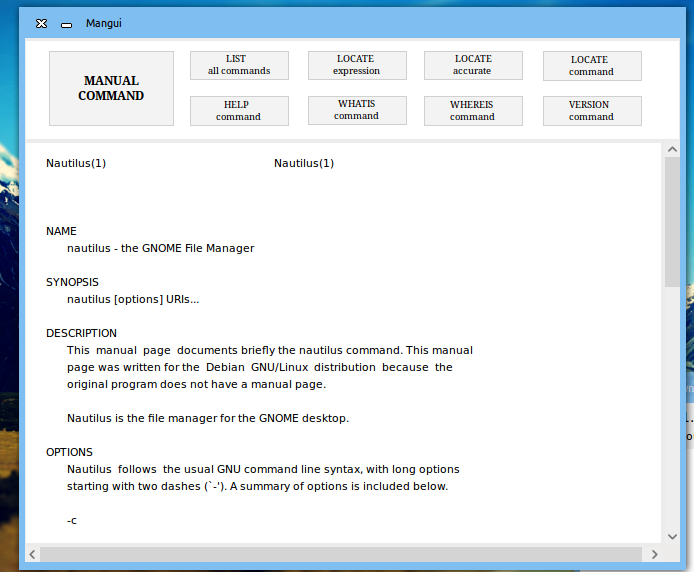This screenshot has width=694, height=572.
Task: Minimize the Mangui window
Action: pos(66,25)
